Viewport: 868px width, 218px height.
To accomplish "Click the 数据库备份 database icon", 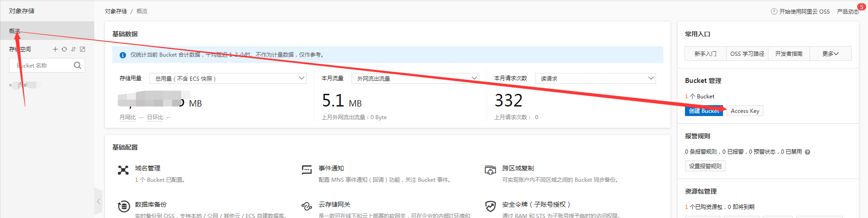I will pos(124,206).
